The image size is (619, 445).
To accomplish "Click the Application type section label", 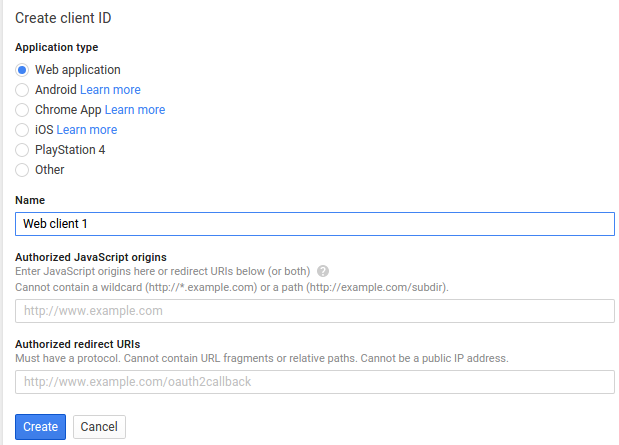I will click(x=56, y=47).
